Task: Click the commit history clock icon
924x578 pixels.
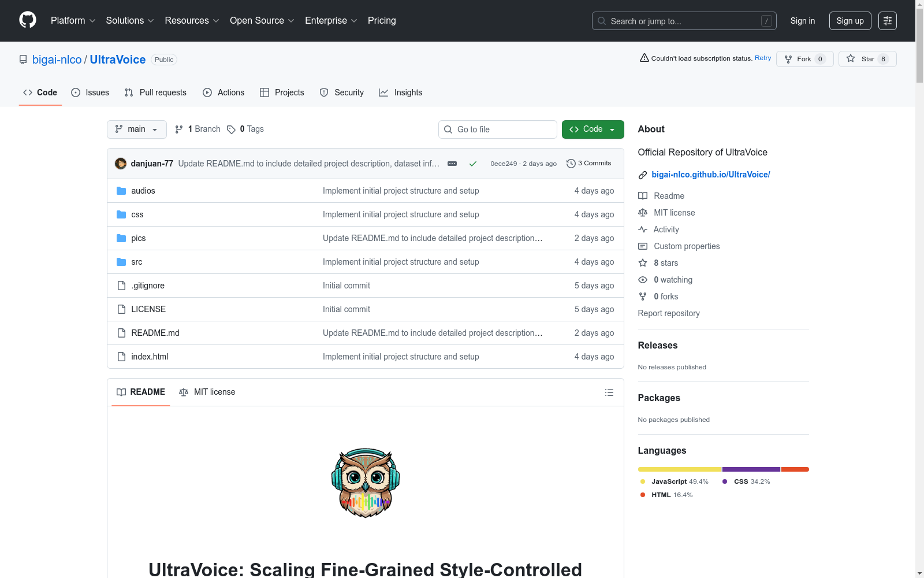Action: pos(571,164)
